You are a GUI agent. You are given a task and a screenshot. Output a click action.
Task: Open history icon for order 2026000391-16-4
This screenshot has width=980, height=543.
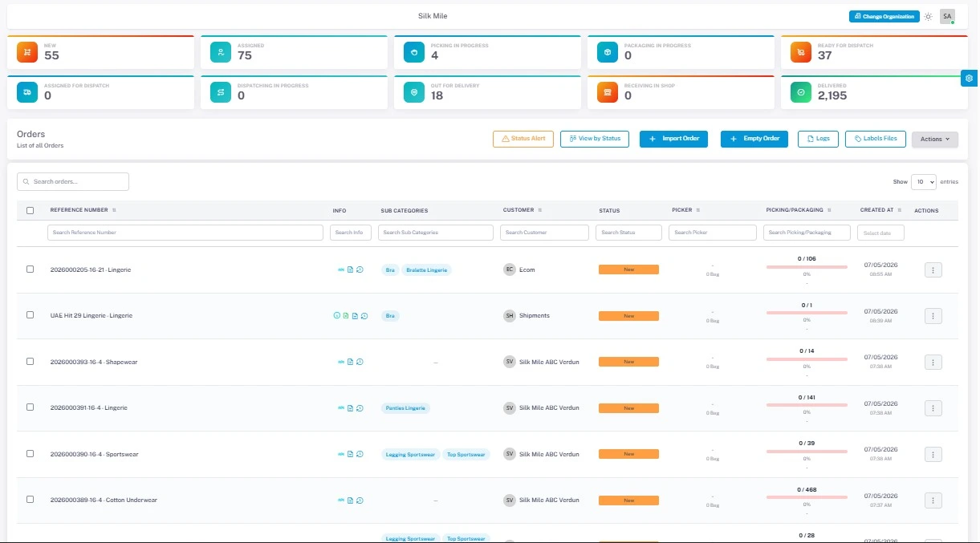tap(360, 408)
